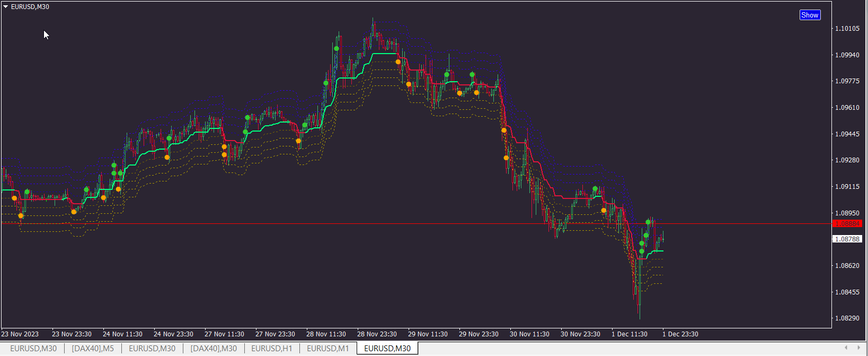The height and width of the screenshot is (356, 868).
Task: Click the 23 Nov 2023 date label
Action: [x=20, y=334]
